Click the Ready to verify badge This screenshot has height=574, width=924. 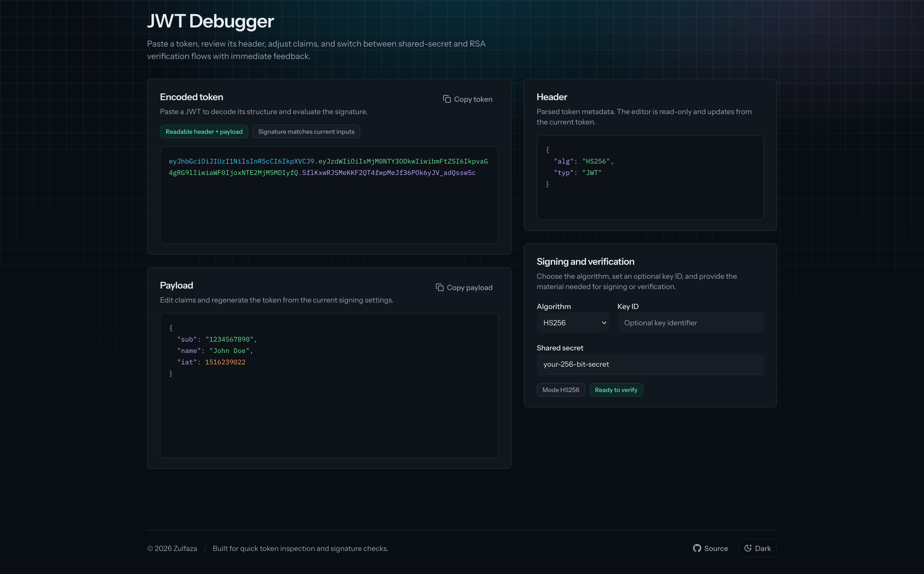(616, 390)
